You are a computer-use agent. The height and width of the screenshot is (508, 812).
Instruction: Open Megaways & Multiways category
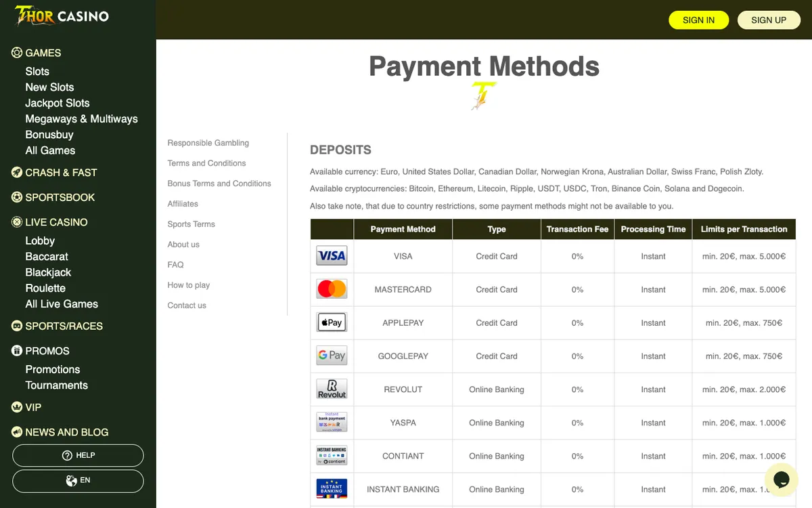pos(81,119)
